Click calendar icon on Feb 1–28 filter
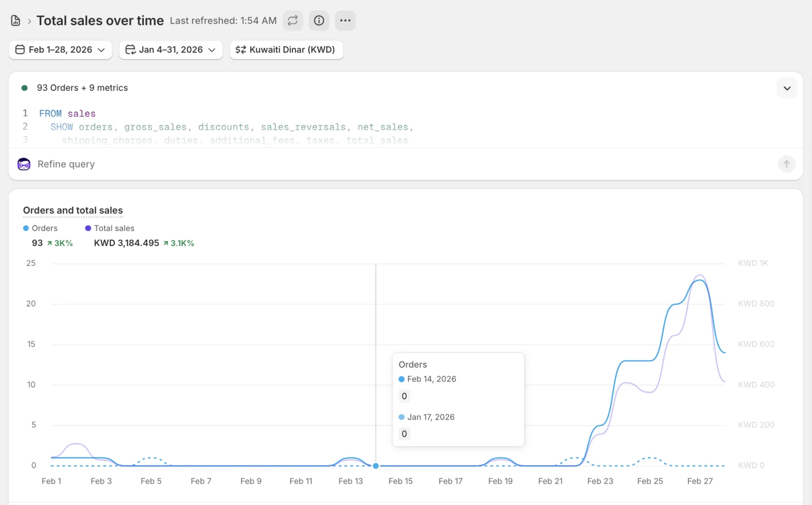 coord(20,50)
